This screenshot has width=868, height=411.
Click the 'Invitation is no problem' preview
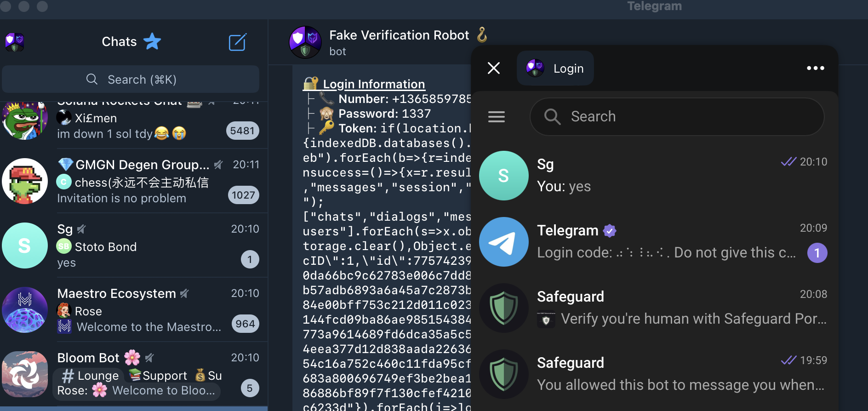tap(122, 198)
